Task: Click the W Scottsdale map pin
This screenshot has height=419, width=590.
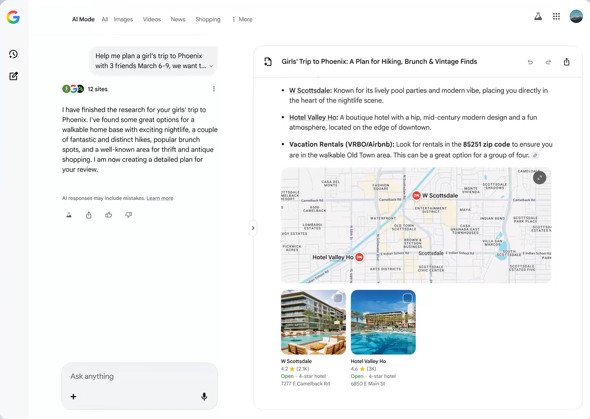Action: 416,196
